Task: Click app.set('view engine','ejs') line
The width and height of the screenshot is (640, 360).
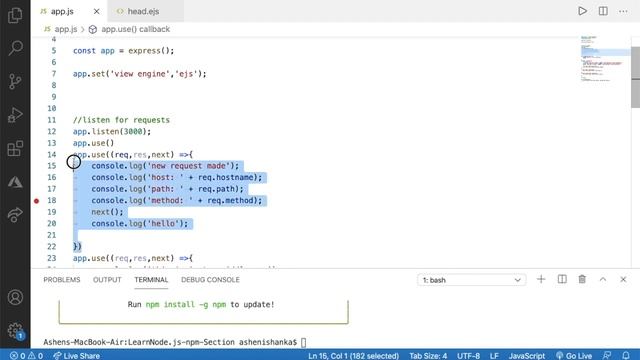Action: tap(140, 74)
